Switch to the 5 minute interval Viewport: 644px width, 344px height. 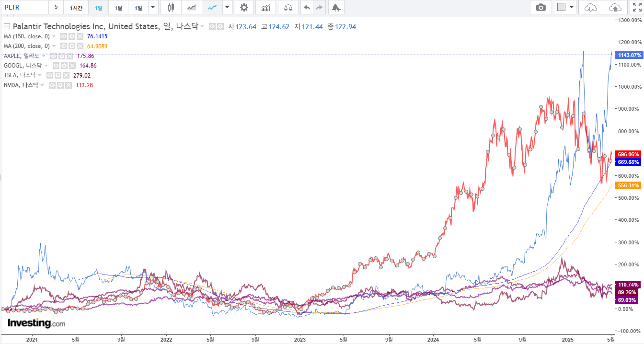pyautogui.click(x=56, y=7)
